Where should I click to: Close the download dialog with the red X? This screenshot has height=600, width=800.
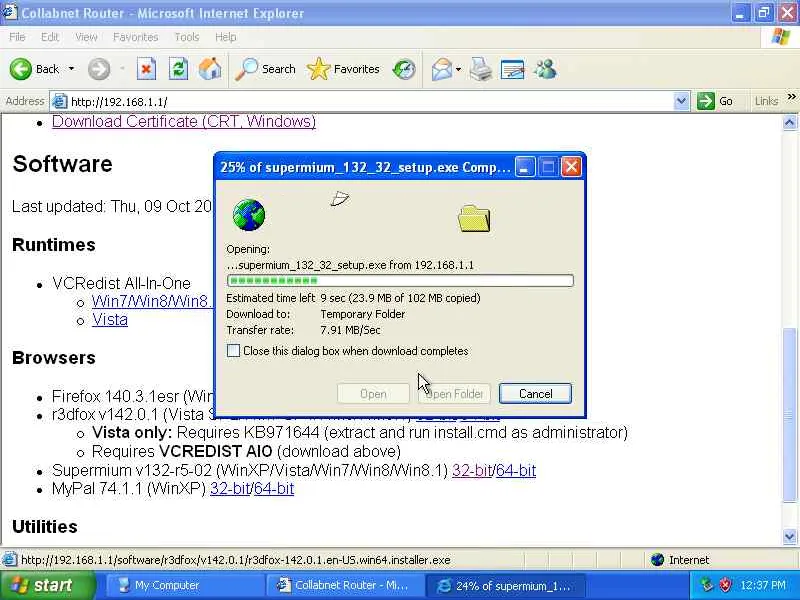[x=571, y=166]
